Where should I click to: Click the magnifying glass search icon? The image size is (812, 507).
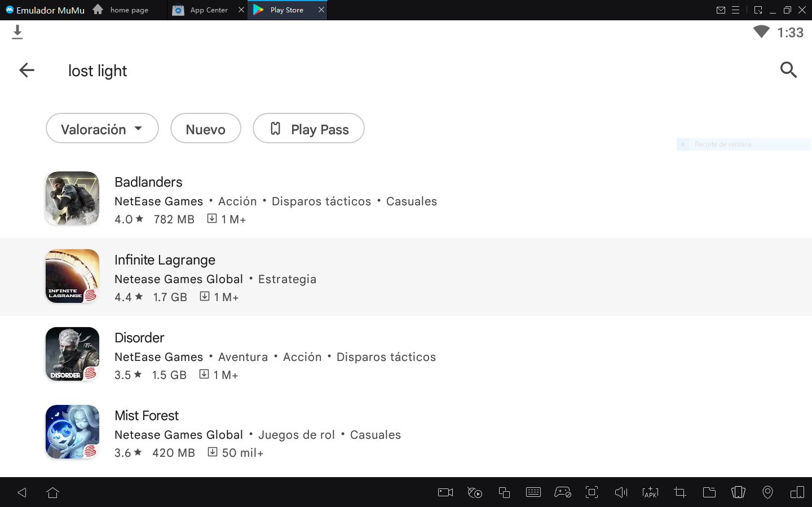click(x=788, y=70)
